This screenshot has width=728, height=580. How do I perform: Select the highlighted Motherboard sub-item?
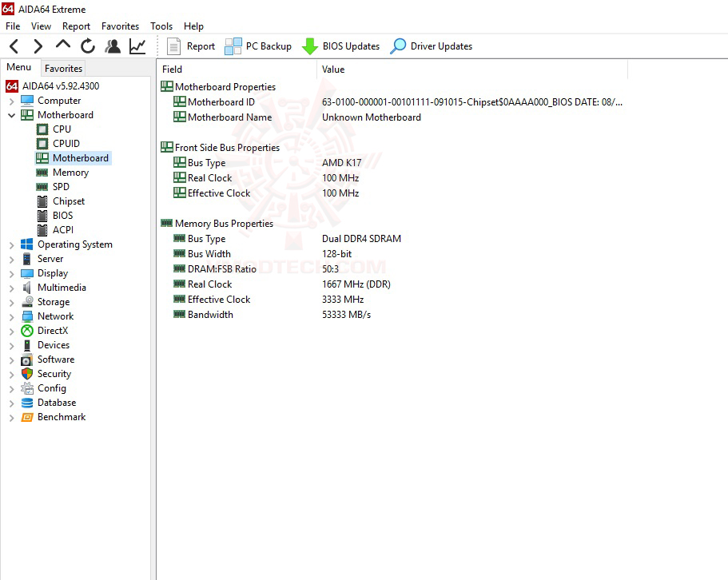pos(74,158)
